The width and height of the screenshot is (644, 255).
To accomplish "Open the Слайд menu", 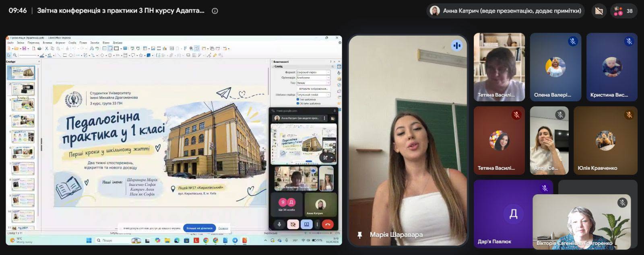I will tap(72, 43).
